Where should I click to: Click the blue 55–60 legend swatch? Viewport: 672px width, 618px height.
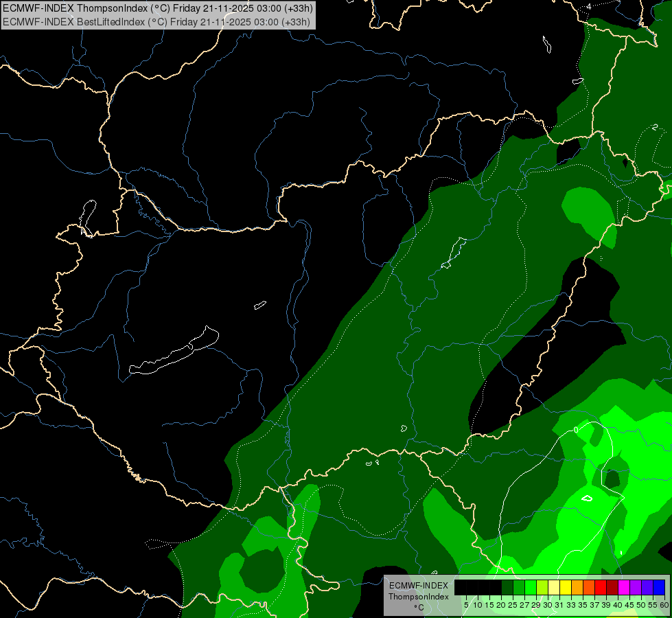(659, 588)
